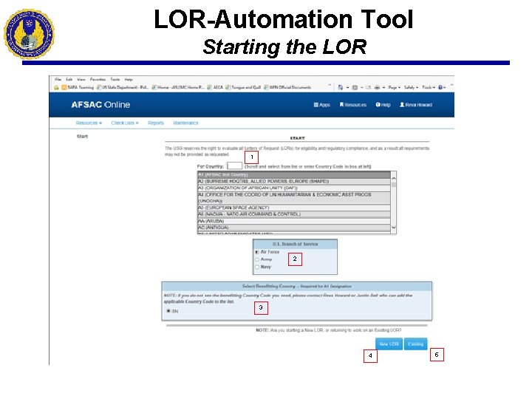
Task: Open the WPN Official Documents bookmark
Action: tap(287, 87)
